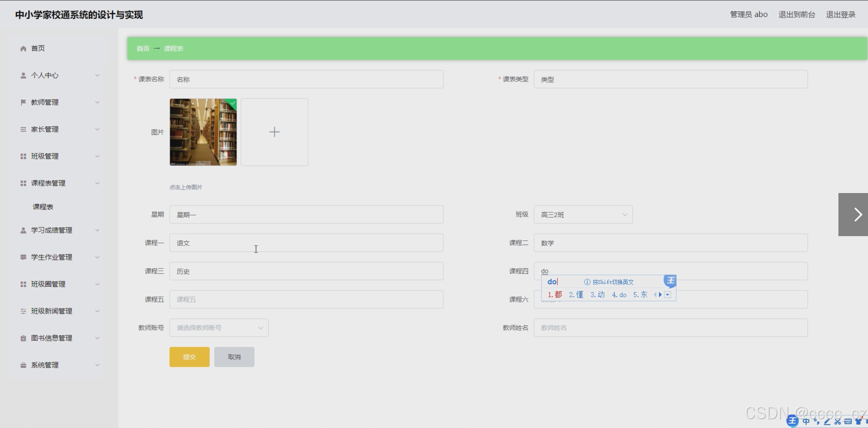The height and width of the screenshot is (428, 868).
Task: Click the clipboard icon beside 图书信息管理
Action: pyautogui.click(x=23, y=338)
